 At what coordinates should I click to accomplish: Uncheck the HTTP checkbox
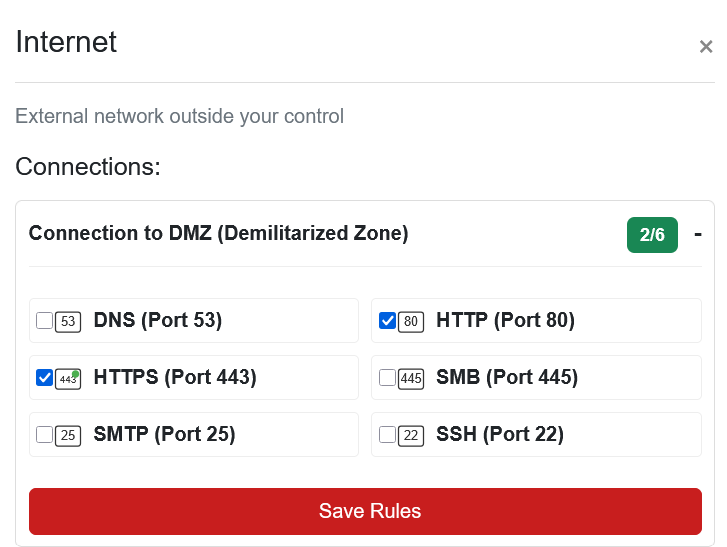pyautogui.click(x=387, y=321)
